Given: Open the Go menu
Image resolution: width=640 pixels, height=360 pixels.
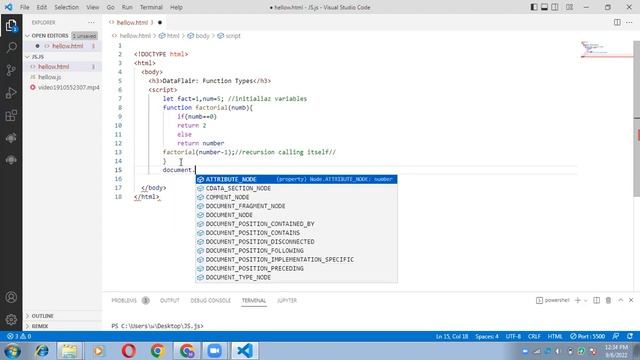Looking at the screenshot, I should point(110,7).
